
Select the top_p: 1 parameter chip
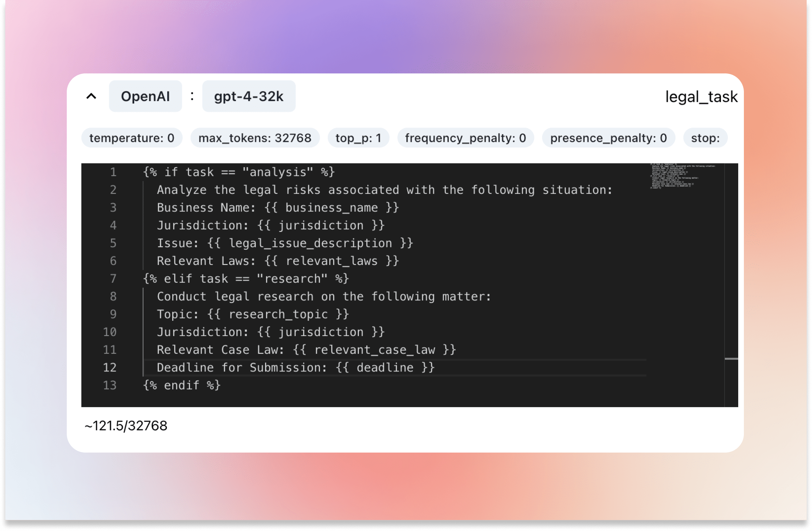click(x=358, y=138)
